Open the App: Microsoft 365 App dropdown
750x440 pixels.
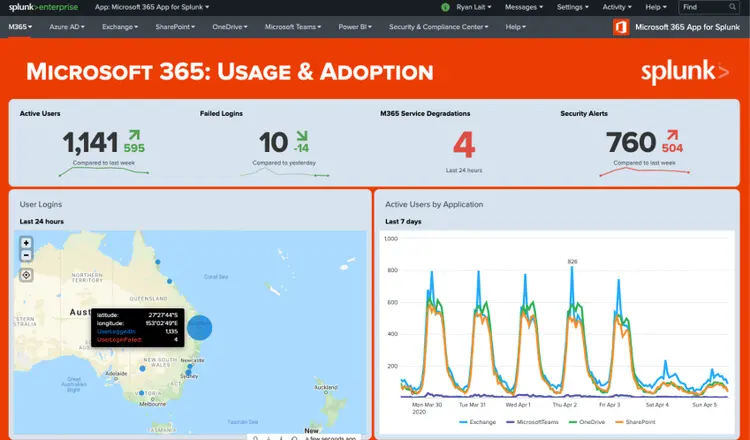[152, 7]
